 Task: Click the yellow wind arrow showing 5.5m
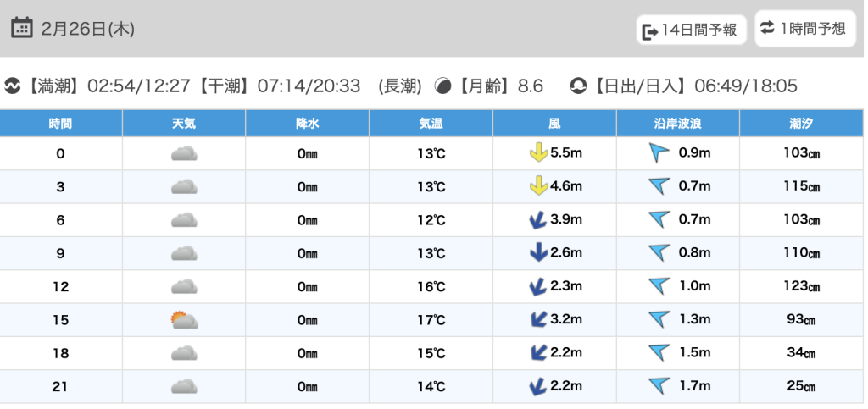537,153
